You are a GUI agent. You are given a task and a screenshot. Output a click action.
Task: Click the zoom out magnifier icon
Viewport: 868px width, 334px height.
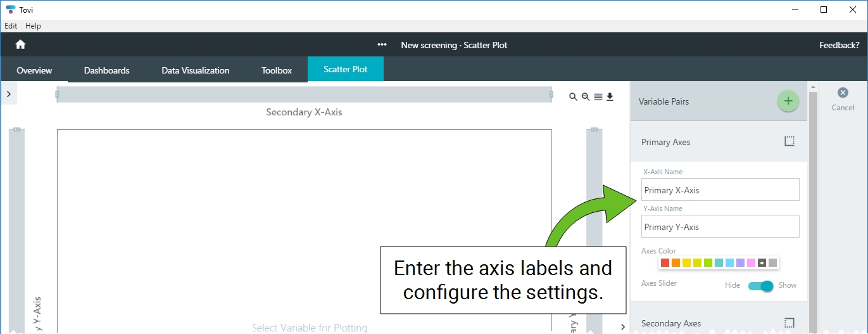coord(586,97)
